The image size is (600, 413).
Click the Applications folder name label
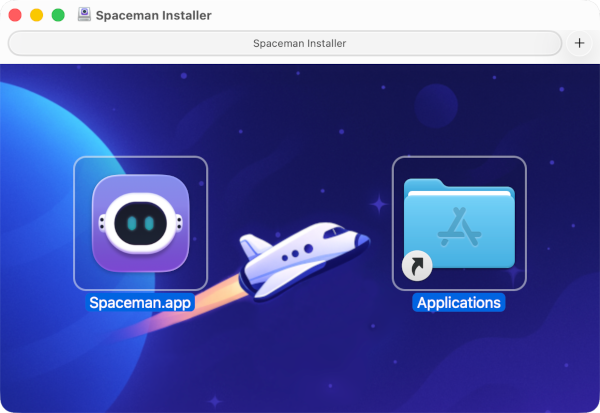459,302
